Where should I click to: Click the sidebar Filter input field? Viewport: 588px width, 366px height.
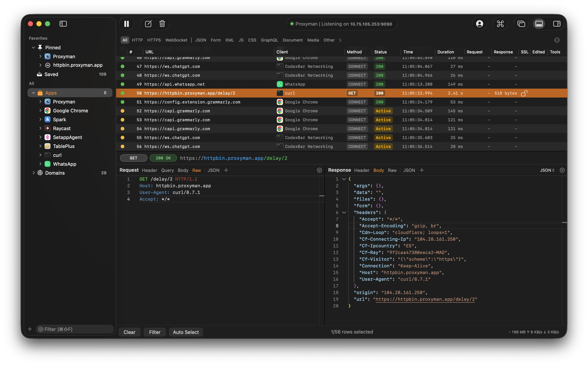click(75, 329)
